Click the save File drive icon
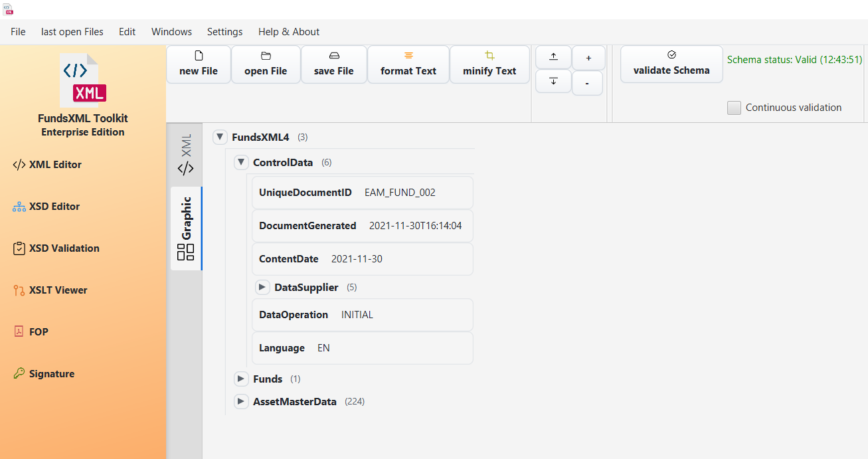This screenshot has height=459, width=868. (334, 56)
